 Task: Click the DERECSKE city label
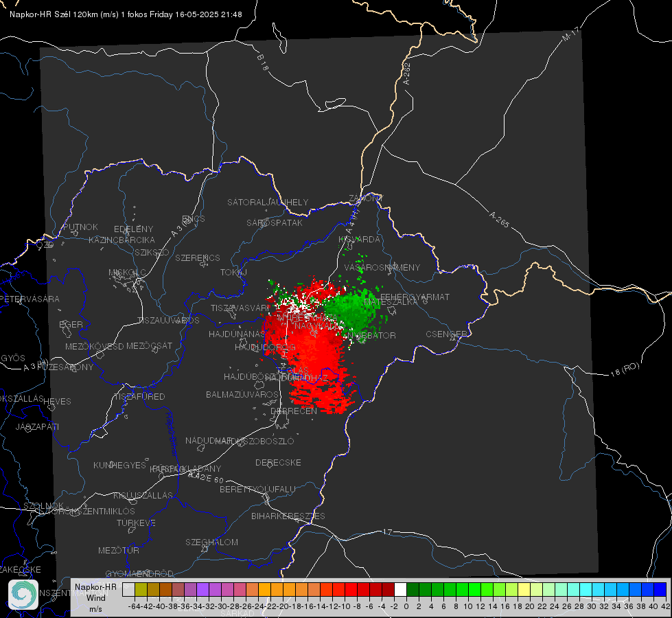(278, 463)
